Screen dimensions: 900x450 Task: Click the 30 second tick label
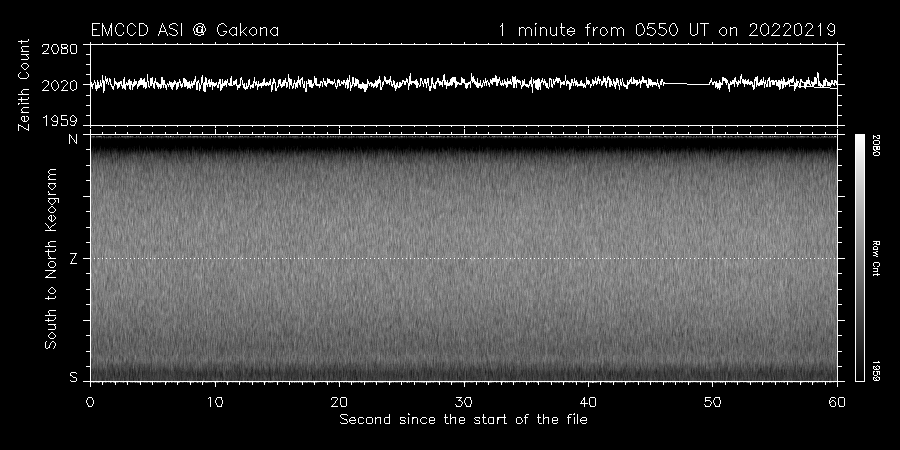tap(464, 402)
